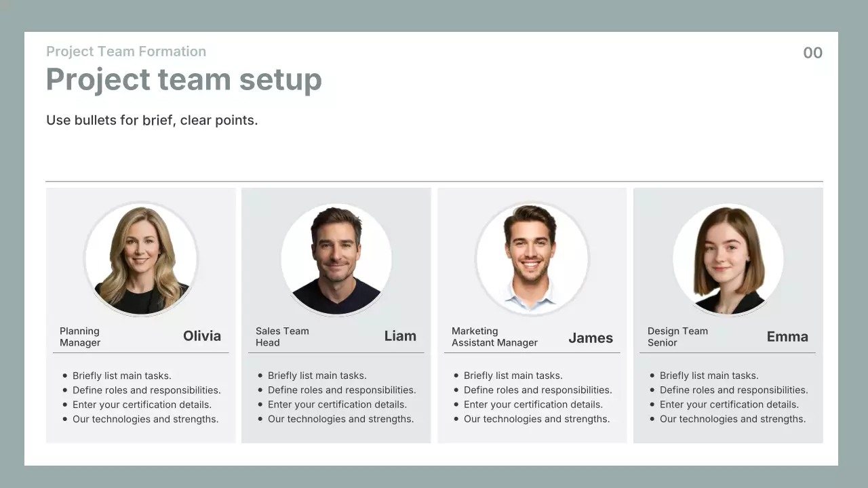Select the 'Sales Team Head' role label
This screenshot has width=868, height=488.
coord(282,337)
